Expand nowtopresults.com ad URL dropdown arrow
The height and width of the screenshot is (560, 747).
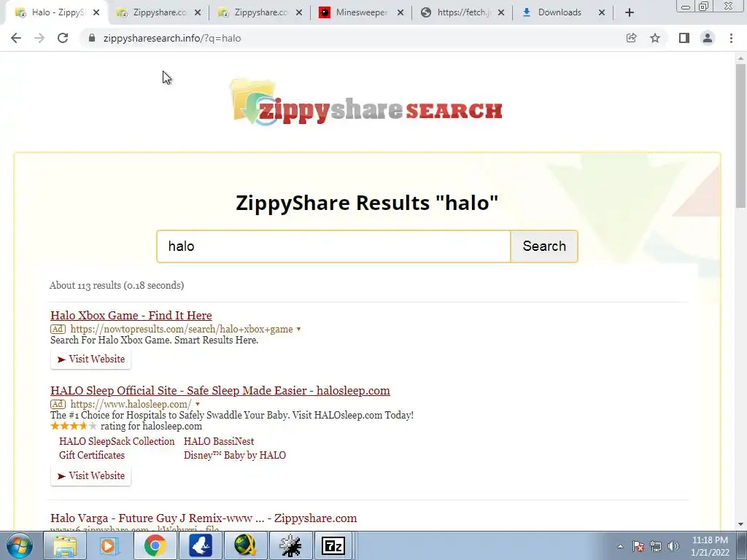pos(298,329)
